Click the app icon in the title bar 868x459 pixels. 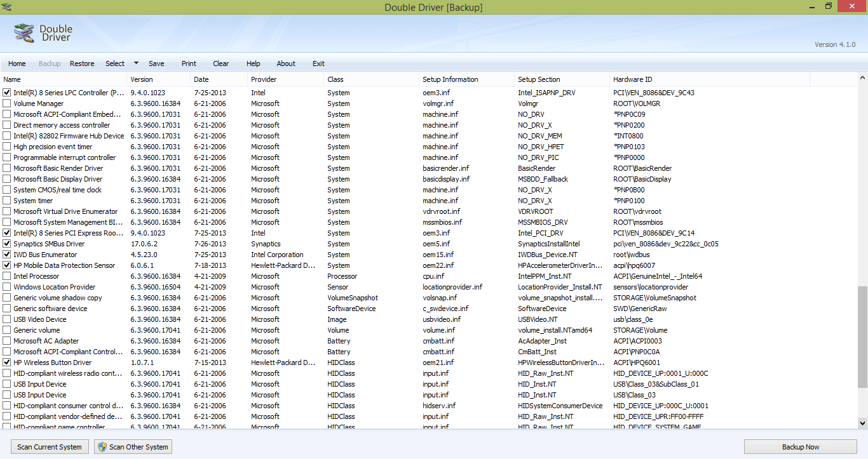[6, 6]
